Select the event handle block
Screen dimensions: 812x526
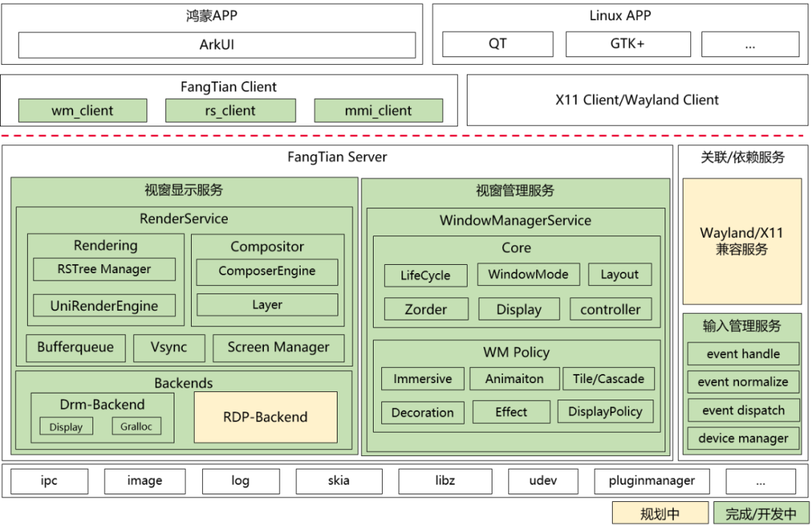click(x=743, y=354)
